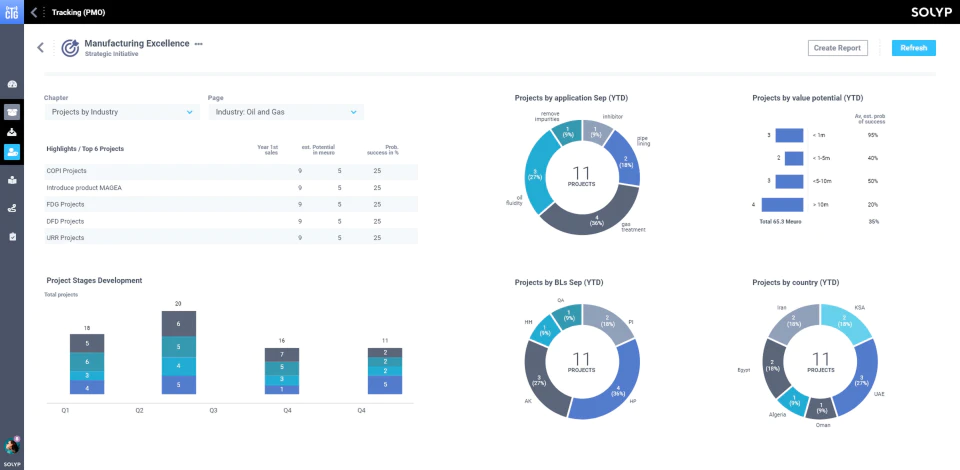Click the blue Refresh button
This screenshot has width=960, height=470.
pyautogui.click(x=913, y=48)
